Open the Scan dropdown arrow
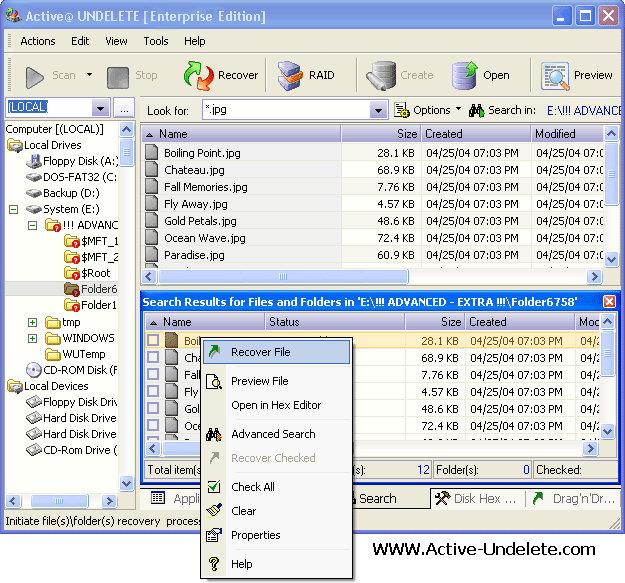Screen dimensions: 625x583 (x=89, y=75)
